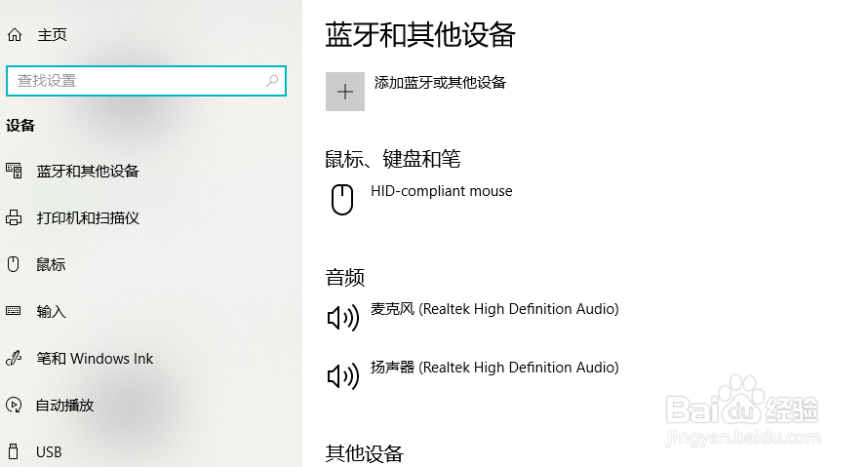Open 自动播放 settings
The height and width of the screenshot is (467, 868).
65,405
